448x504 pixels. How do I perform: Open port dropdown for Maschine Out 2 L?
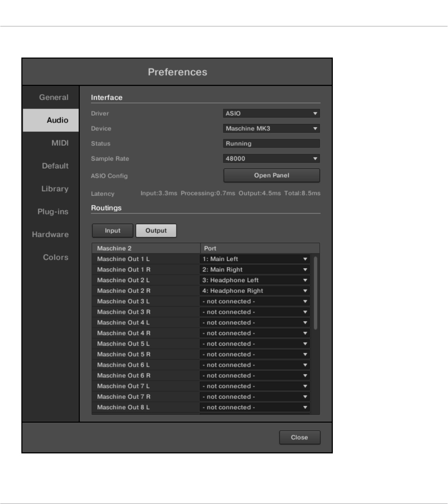pyautogui.click(x=255, y=280)
